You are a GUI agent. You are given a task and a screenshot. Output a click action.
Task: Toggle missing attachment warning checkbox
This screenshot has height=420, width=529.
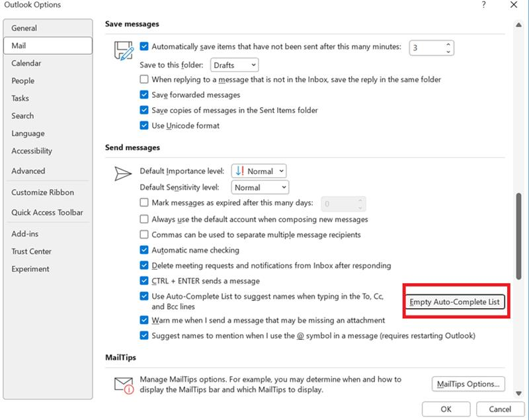click(144, 320)
